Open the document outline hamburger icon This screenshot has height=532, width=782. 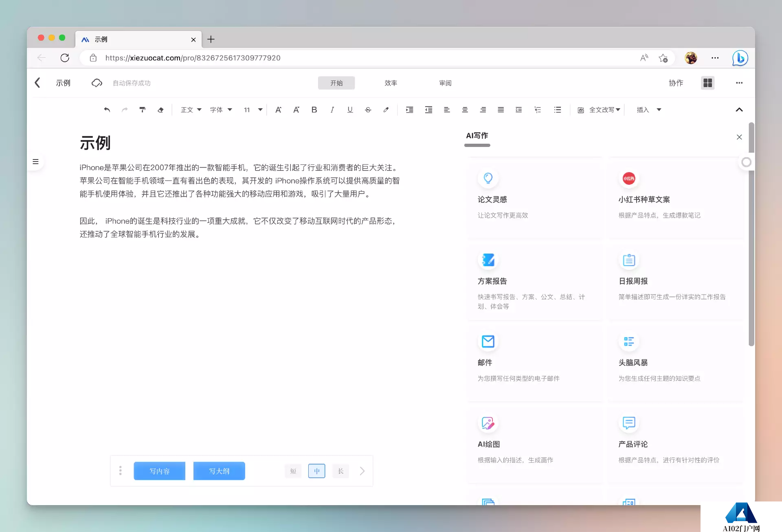coord(35,162)
